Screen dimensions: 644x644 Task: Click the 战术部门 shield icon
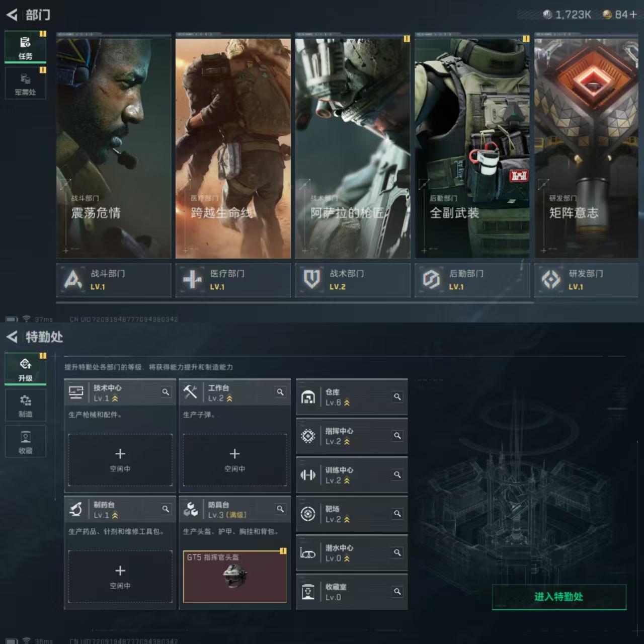312,279
